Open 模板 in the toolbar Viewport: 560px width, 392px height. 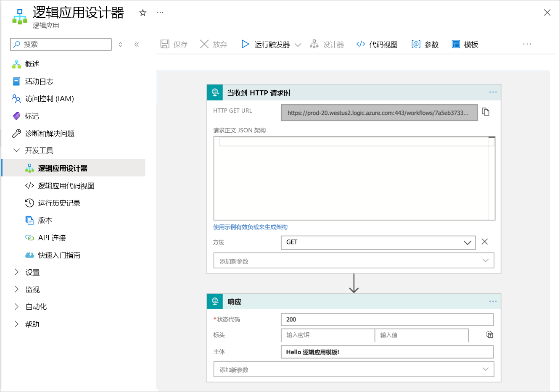(465, 44)
